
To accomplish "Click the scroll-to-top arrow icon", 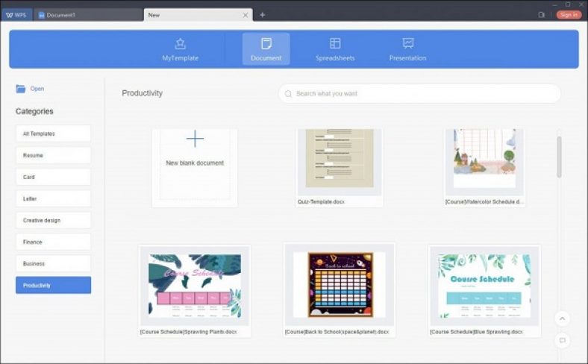I will pyautogui.click(x=562, y=318).
